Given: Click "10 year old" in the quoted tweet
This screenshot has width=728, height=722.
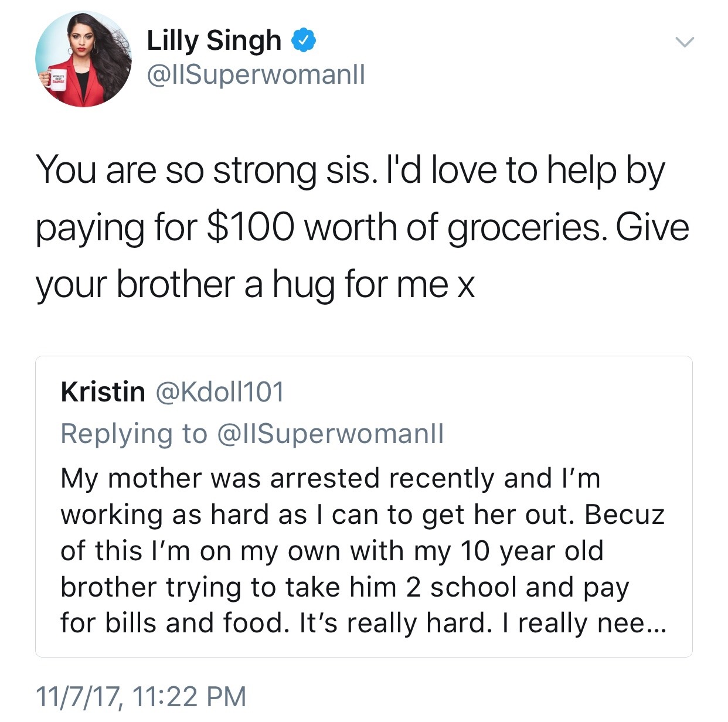Looking at the screenshot, I should [532, 551].
